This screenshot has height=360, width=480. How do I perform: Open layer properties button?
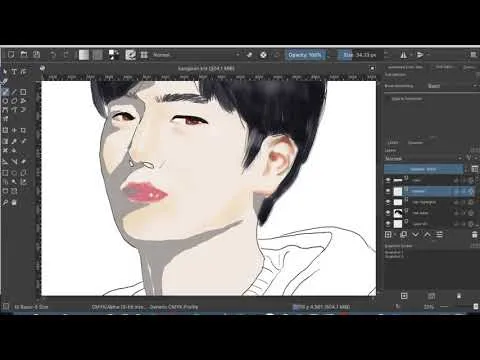pyautogui.click(x=440, y=235)
